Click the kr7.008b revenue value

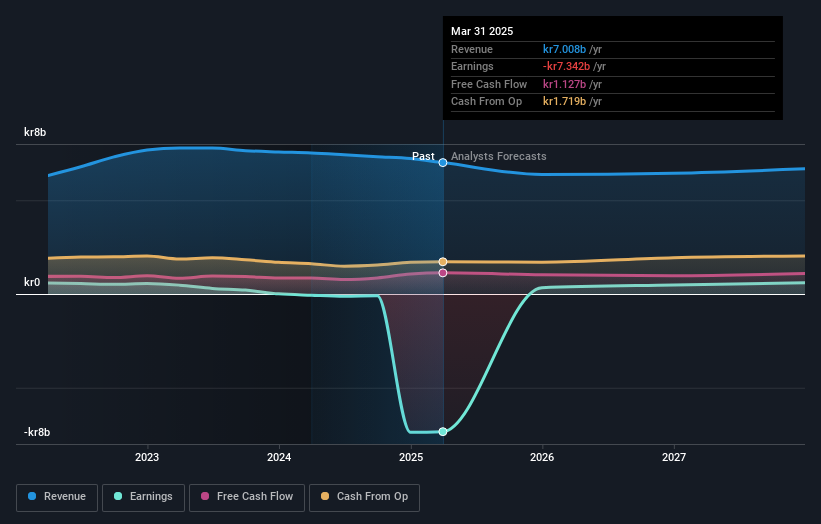[564, 49]
